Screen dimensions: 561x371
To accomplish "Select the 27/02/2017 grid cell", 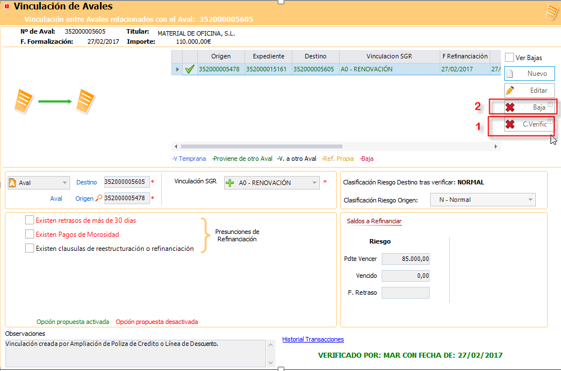I will [x=465, y=69].
